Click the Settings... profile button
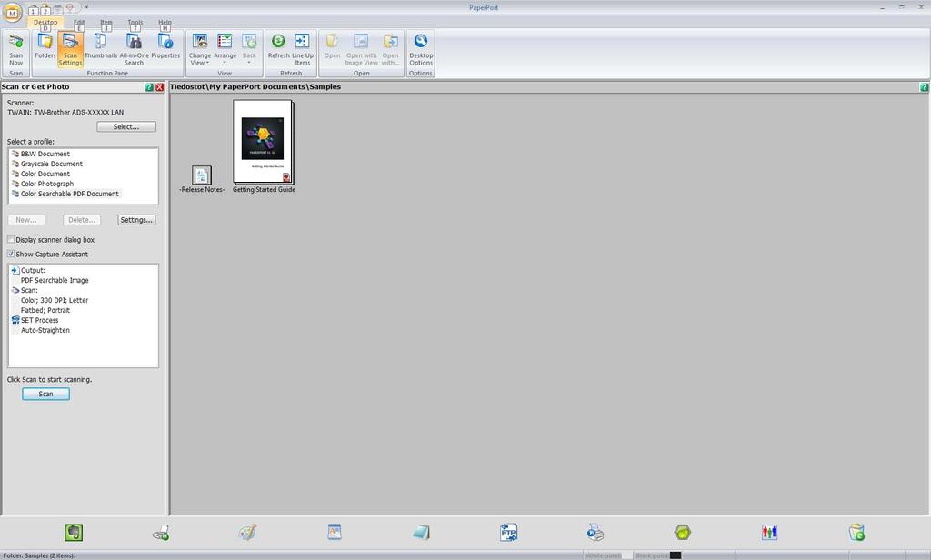The height and width of the screenshot is (560, 931). coord(136,220)
